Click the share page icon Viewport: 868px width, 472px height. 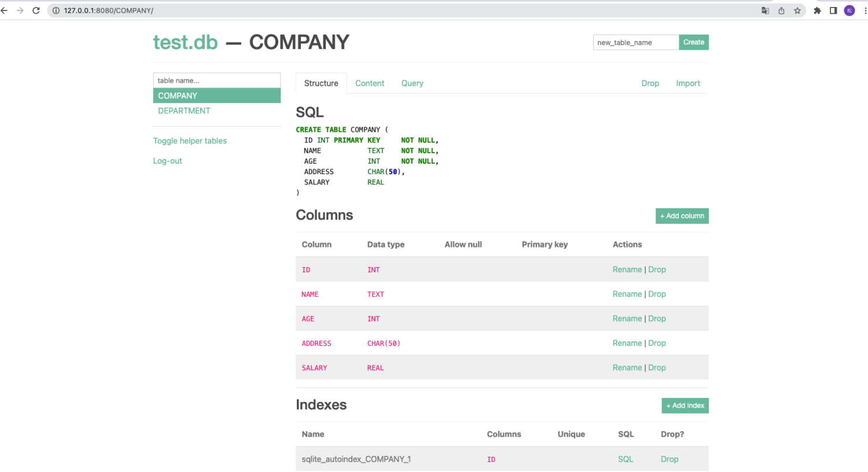(x=781, y=10)
